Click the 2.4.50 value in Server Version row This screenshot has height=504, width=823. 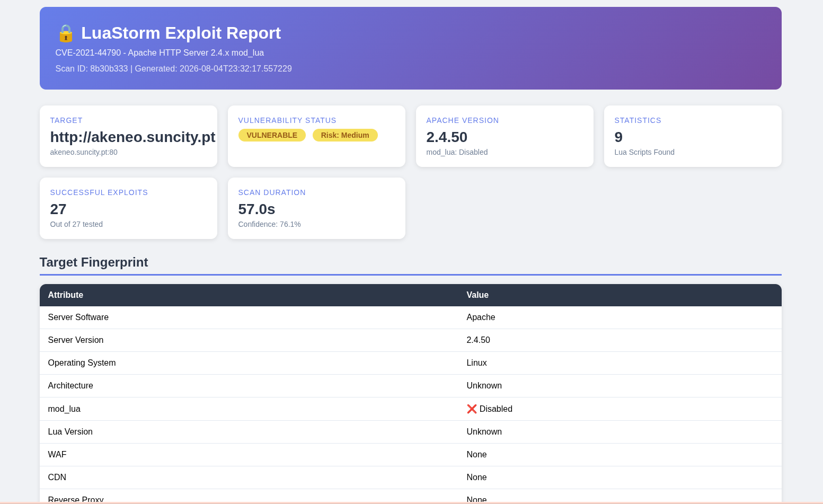click(x=479, y=340)
